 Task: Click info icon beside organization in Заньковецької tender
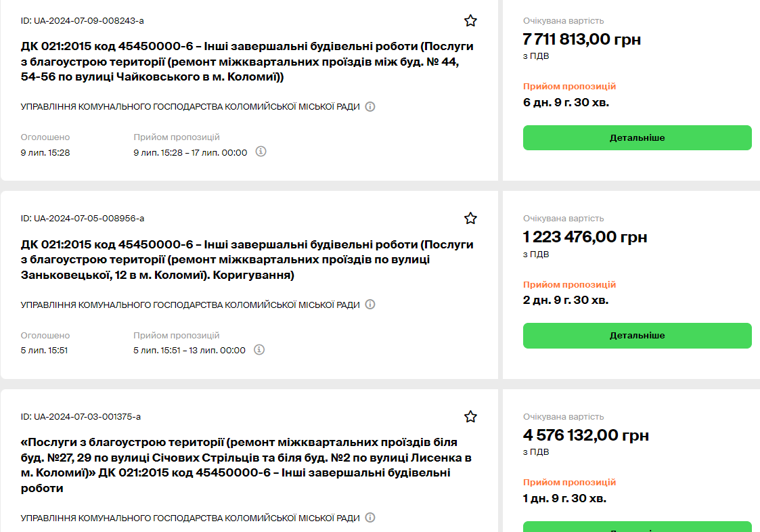[370, 305]
